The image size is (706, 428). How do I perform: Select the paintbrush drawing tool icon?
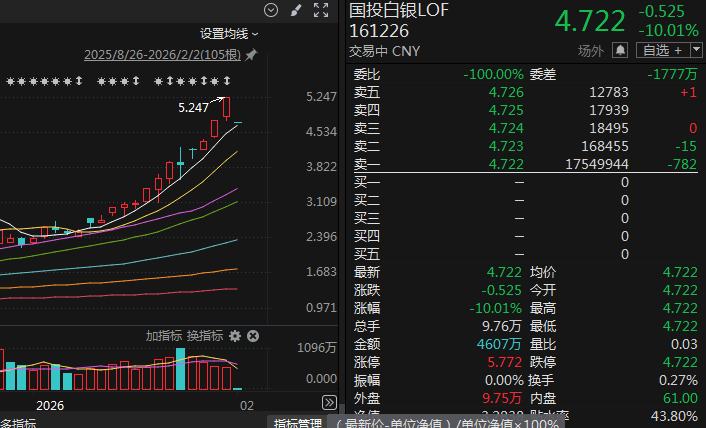[295, 10]
